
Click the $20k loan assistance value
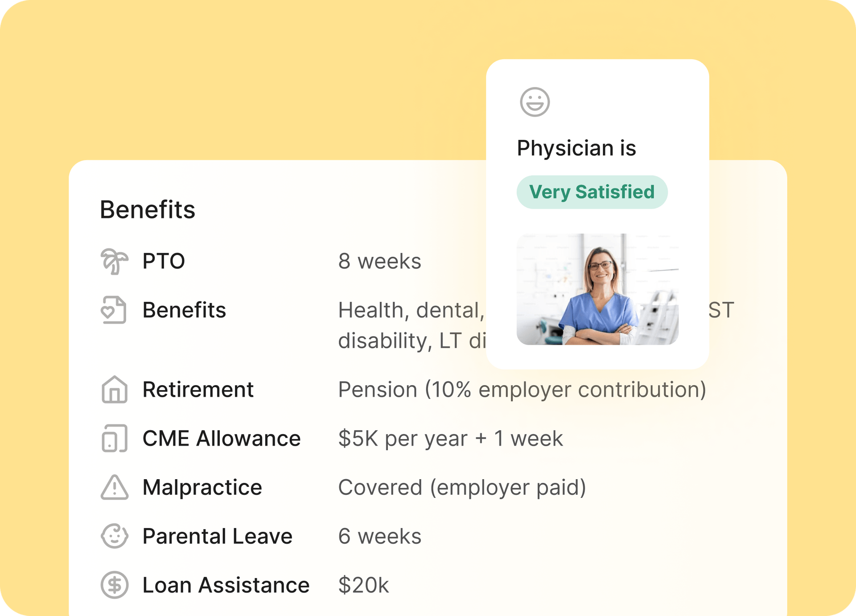click(x=363, y=585)
